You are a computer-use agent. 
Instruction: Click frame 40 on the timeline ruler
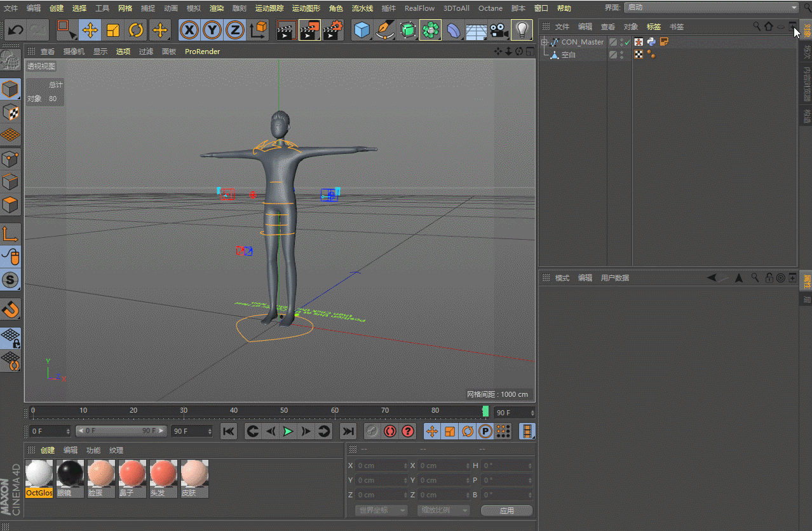pyautogui.click(x=234, y=412)
